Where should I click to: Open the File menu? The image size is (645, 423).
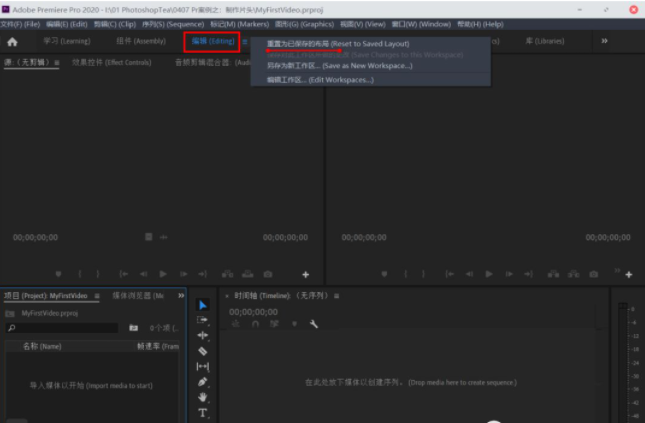coord(20,24)
